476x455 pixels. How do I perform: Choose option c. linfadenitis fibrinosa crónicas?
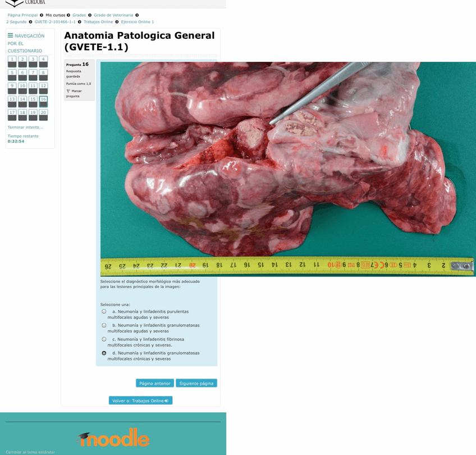[104, 339]
